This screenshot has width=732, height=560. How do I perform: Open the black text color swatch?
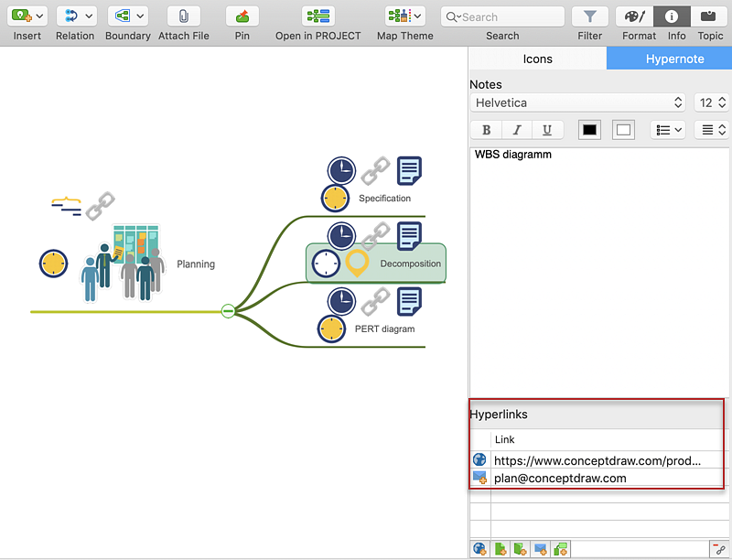(x=589, y=130)
